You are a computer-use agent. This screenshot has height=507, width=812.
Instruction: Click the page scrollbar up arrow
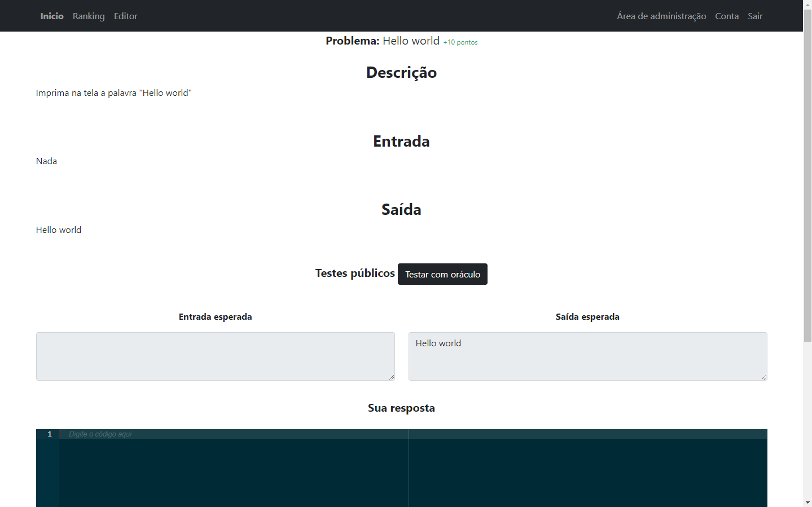[x=807, y=5]
